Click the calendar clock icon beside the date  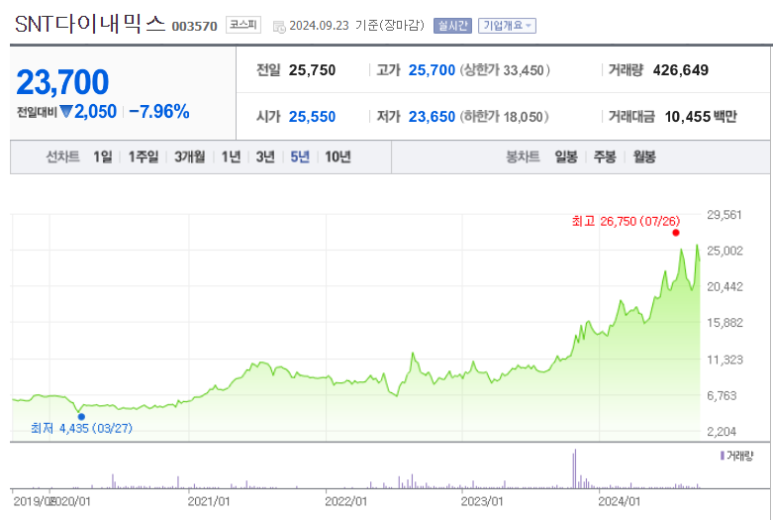pos(279,27)
